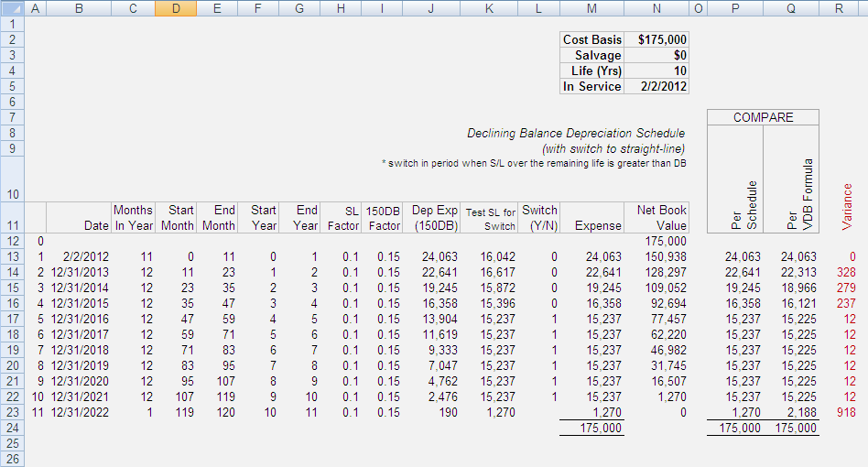Screen dimensions: 868x467
Task: Click VDB value 2,188
Action: pos(802,412)
